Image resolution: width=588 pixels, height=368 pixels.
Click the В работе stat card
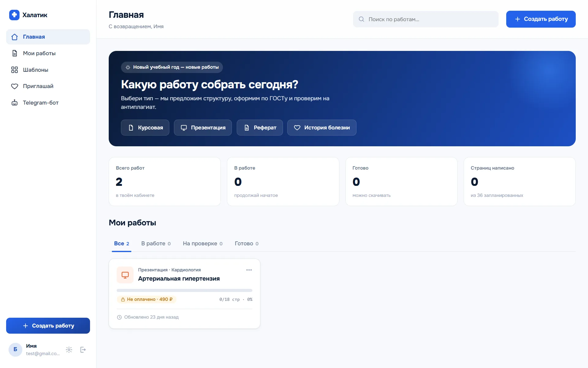(x=283, y=182)
